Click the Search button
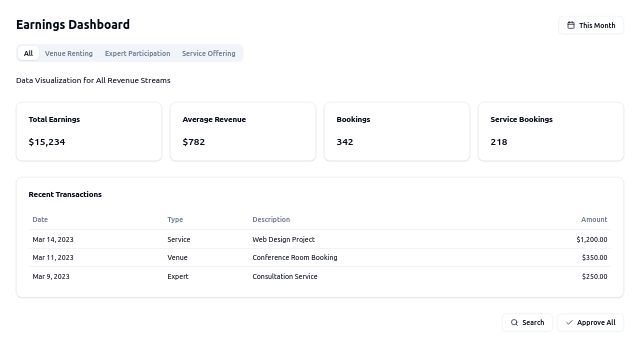This screenshot has height=360, width=640. coord(527,322)
